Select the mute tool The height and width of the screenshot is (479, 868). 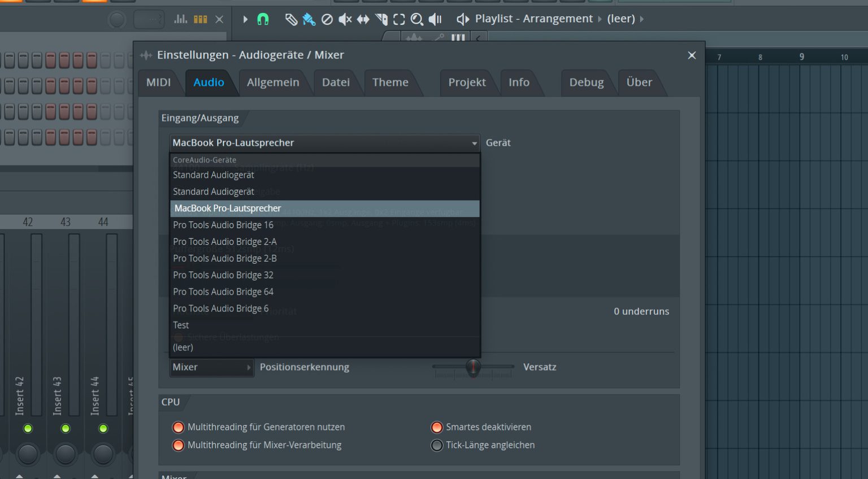click(345, 19)
